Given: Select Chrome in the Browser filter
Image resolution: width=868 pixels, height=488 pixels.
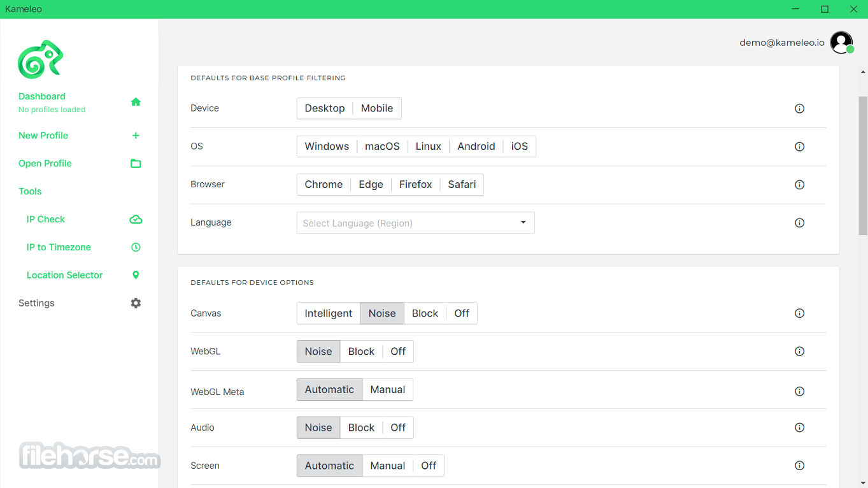Looking at the screenshot, I should point(324,185).
